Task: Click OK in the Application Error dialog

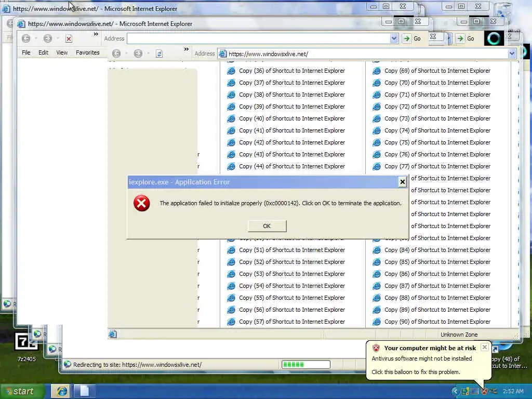Action: pos(267,226)
